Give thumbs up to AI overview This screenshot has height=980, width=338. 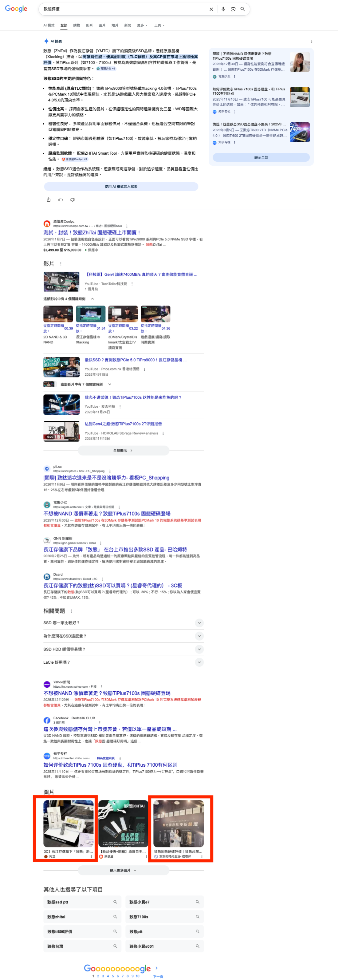61,200
